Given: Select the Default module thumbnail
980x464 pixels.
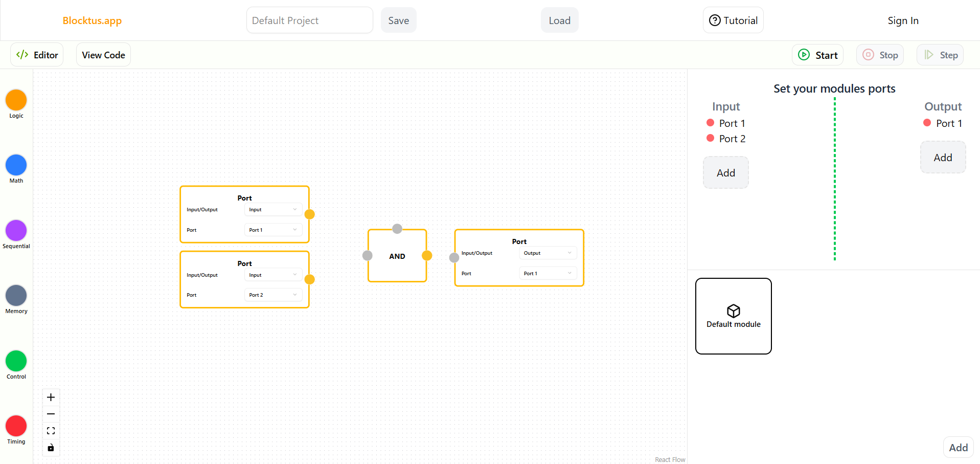Looking at the screenshot, I should (733, 316).
